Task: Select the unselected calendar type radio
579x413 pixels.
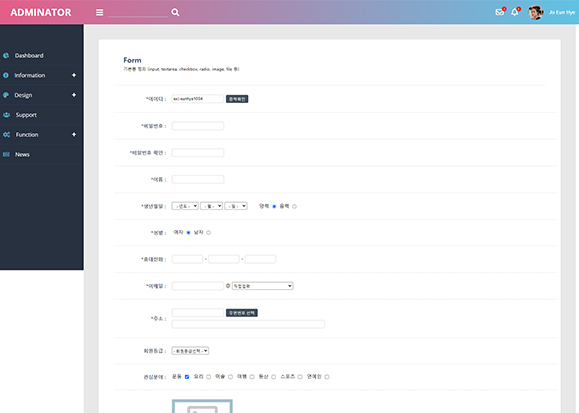Action: pos(294,206)
